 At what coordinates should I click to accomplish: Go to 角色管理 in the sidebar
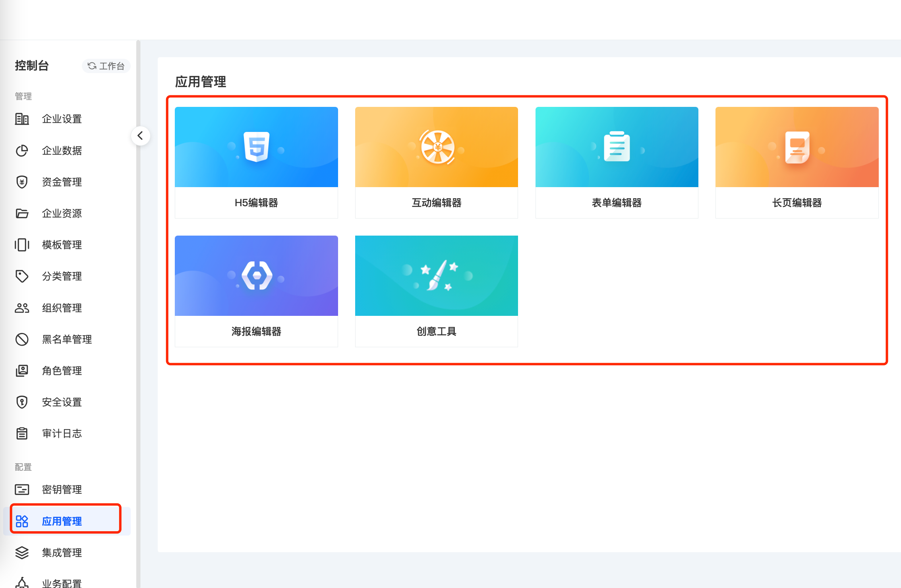coord(62,371)
